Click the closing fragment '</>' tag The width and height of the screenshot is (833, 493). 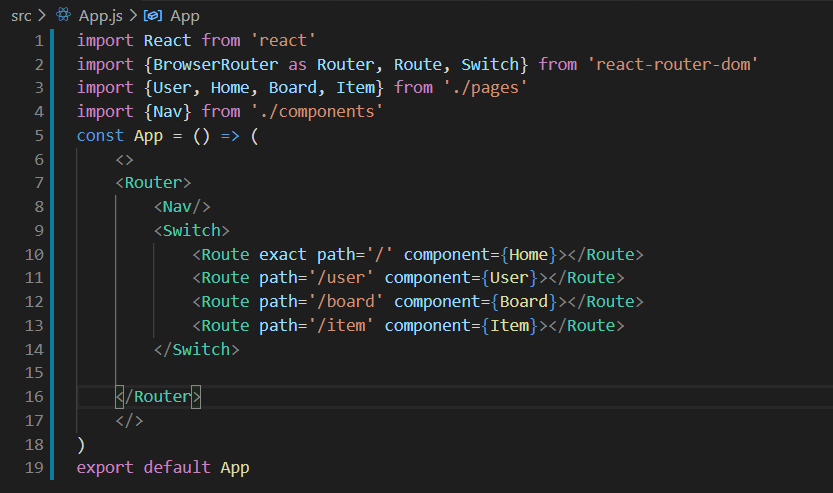[x=129, y=421]
